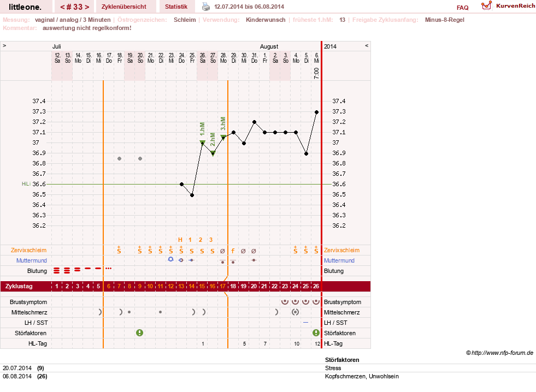Click the 28. Mo date column header

pyautogui.click(x=223, y=58)
